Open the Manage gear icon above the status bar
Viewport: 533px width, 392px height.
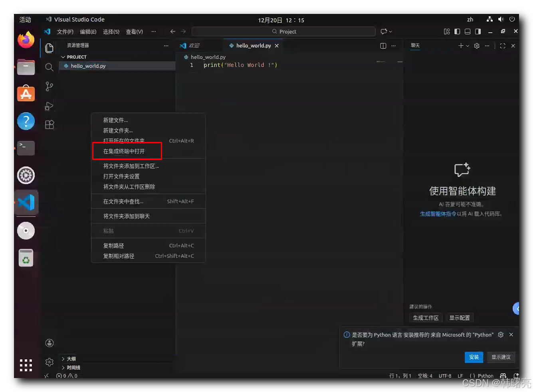click(49, 362)
